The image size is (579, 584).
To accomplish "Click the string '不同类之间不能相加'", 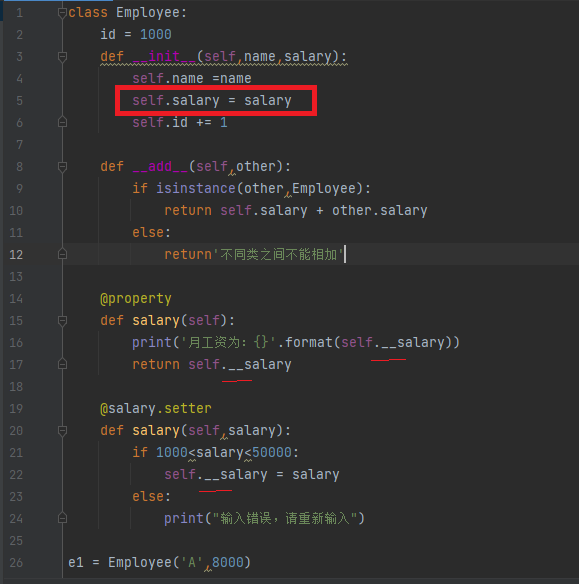I will [278, 254].
